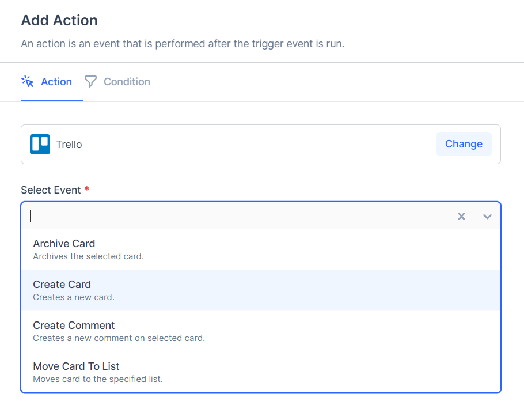Image resolution: width=524 pixels, height=420 pixels.
Task: Click the Add Action heading
Action: [x=59, y=21]
